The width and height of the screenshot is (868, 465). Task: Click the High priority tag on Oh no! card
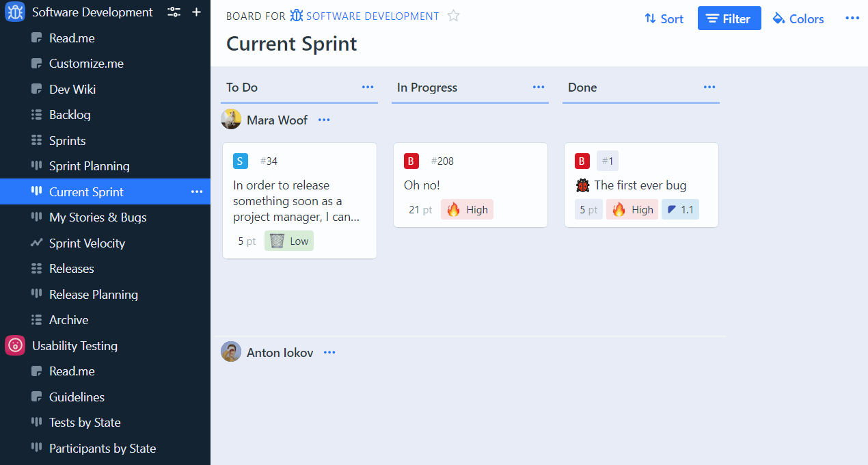pos(467,209)
